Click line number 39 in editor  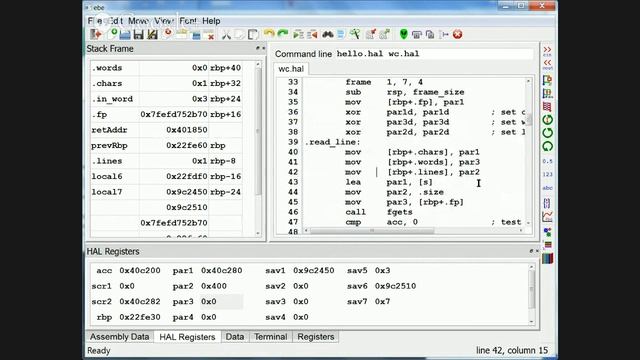(x=293, y=142)
